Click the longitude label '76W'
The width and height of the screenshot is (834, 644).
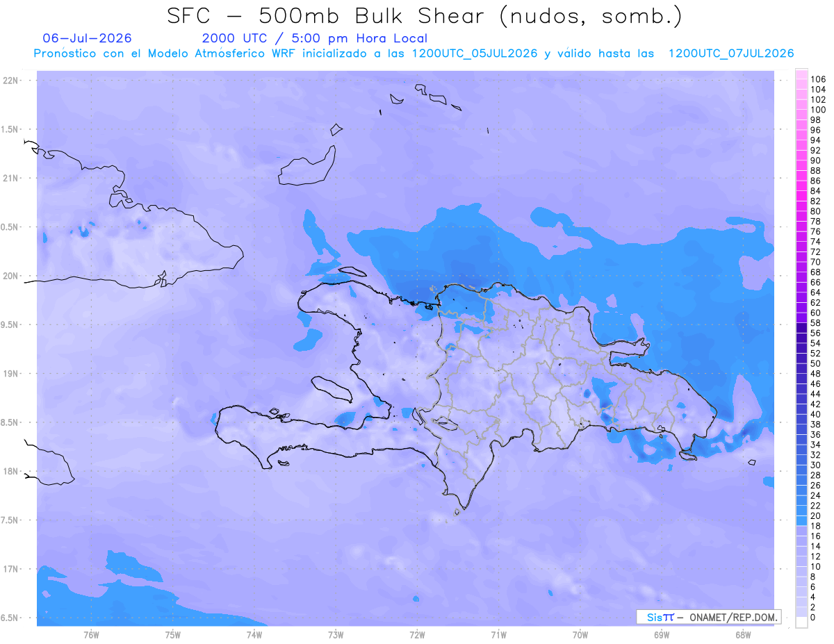pyautogui.click(x=91, y=635)
